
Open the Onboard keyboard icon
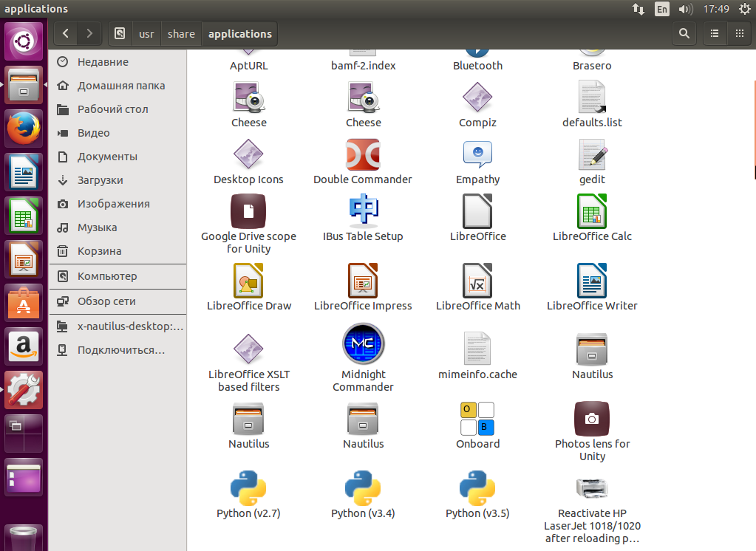click(477, 419)
